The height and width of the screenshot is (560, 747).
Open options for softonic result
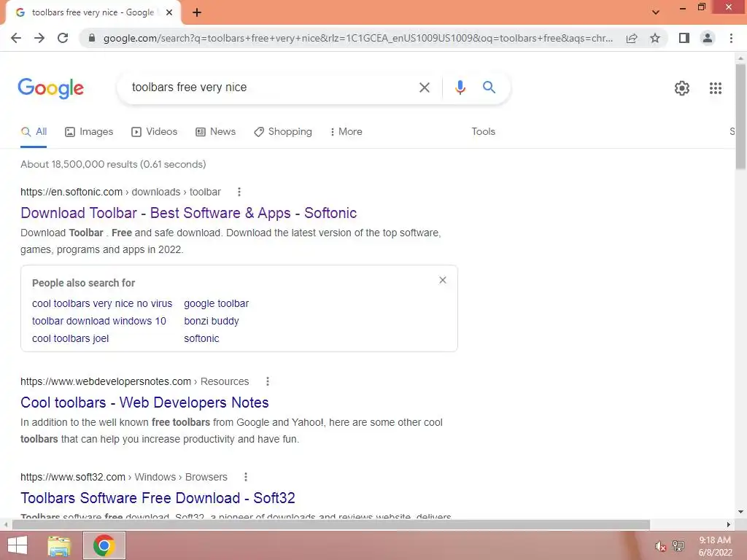pyautogui.click(x=239, y=192)
